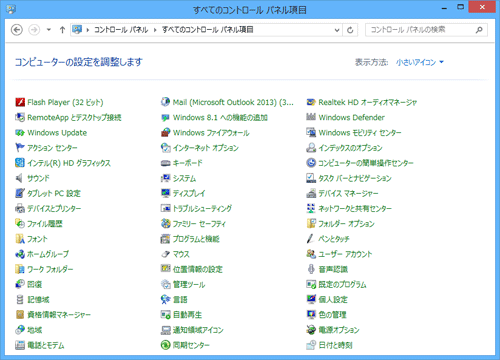Open デバイス マネージャー link

[x=348, y=193]
